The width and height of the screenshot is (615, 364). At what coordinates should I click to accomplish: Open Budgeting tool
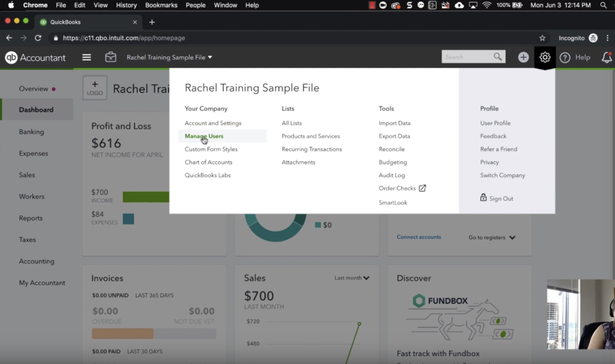click(x=393, y=162)
